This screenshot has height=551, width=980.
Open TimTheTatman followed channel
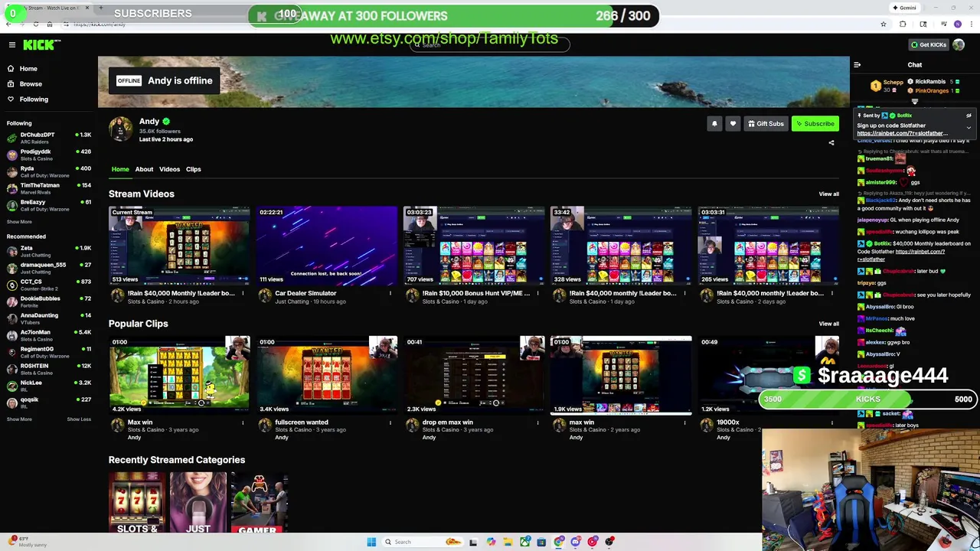tap(48, 188)
